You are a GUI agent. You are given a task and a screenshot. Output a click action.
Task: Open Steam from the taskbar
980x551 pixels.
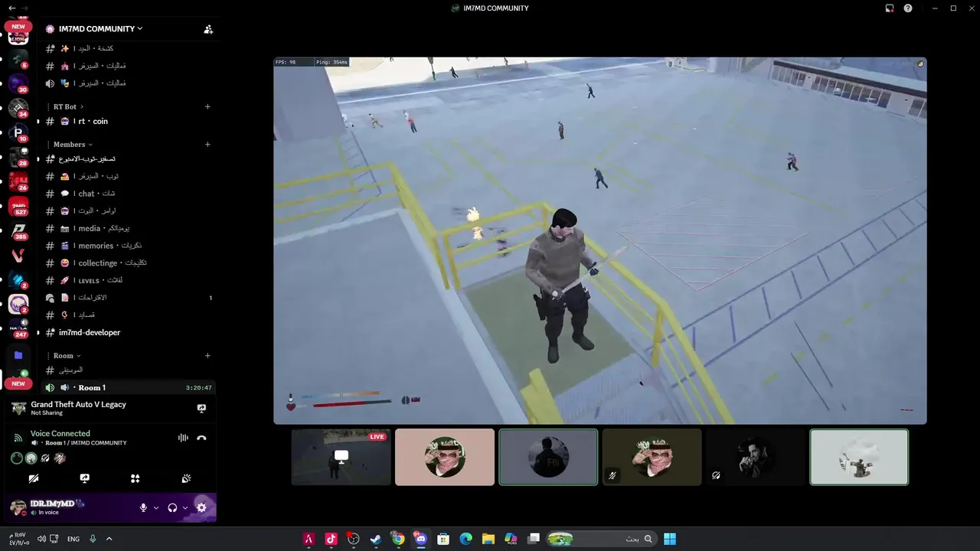tap(375, 539)
